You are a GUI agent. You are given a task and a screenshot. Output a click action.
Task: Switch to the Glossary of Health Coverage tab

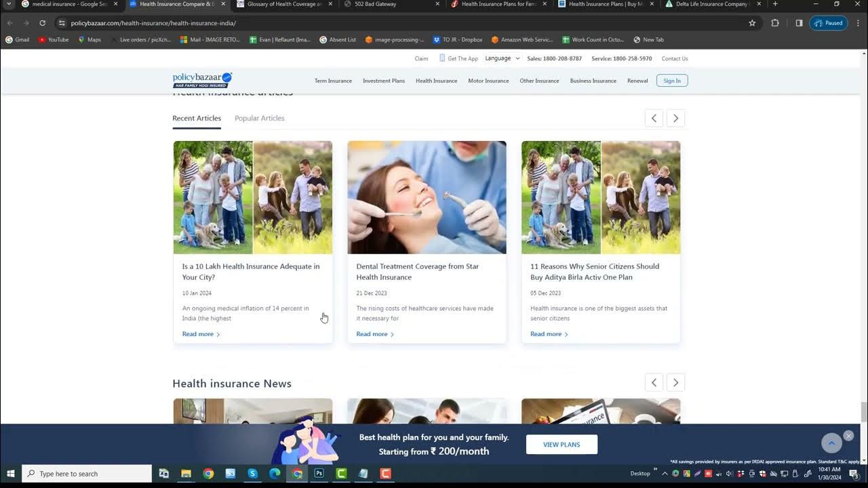[x=285, y=4]
